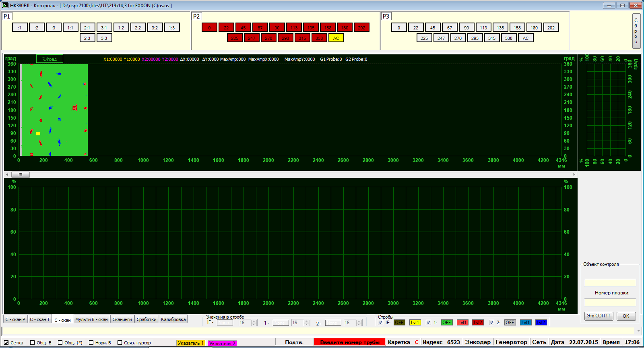Open the Сработки tab
The height and width of the screenshot is (348, 644).
(x=147, y=319)
